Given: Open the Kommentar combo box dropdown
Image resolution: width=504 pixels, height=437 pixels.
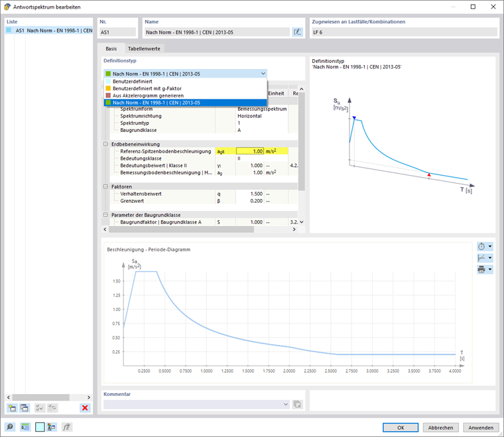Looking at the screenshot, I should [x=286, y=405].
